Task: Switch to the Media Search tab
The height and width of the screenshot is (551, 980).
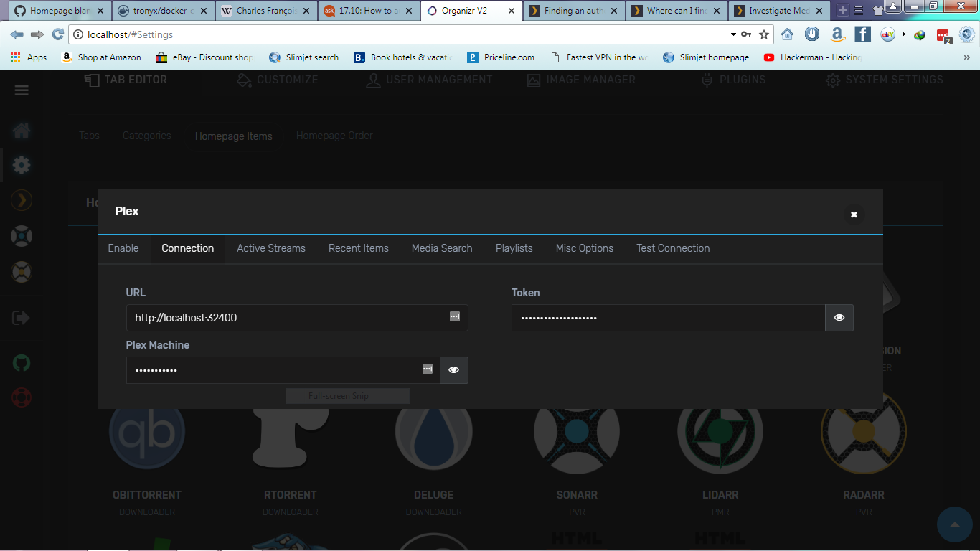Action: click(441, 248)
